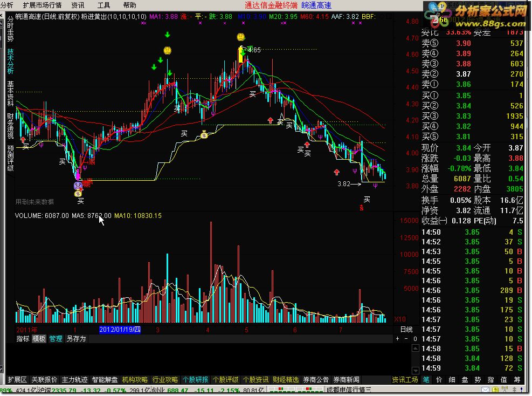
Task: Click the 14:50 trade tick row
Action: [472, 233]
